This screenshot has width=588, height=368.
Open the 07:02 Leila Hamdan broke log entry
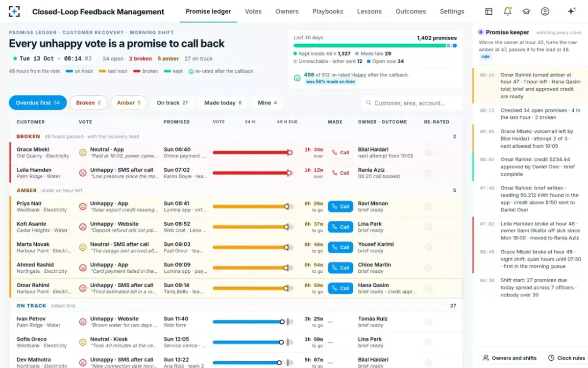531,231
